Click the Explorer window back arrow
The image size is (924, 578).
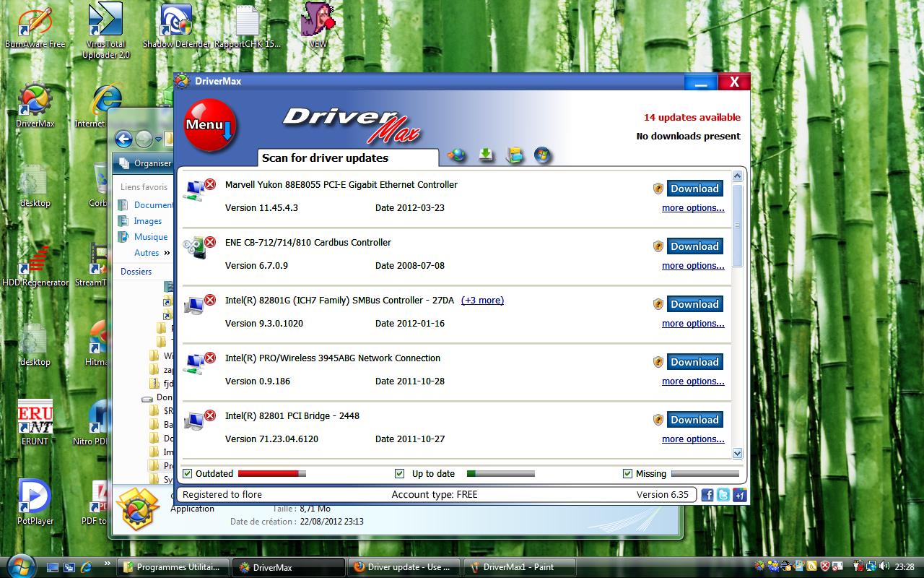tap(123, 139)
